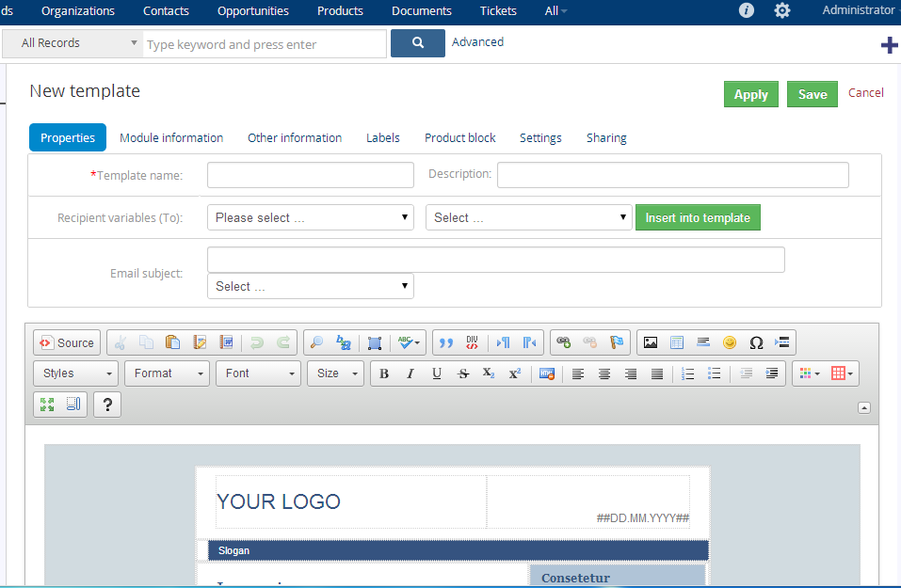
Task: Collapse the editor toolbar
Action: (x=863, y=407)
